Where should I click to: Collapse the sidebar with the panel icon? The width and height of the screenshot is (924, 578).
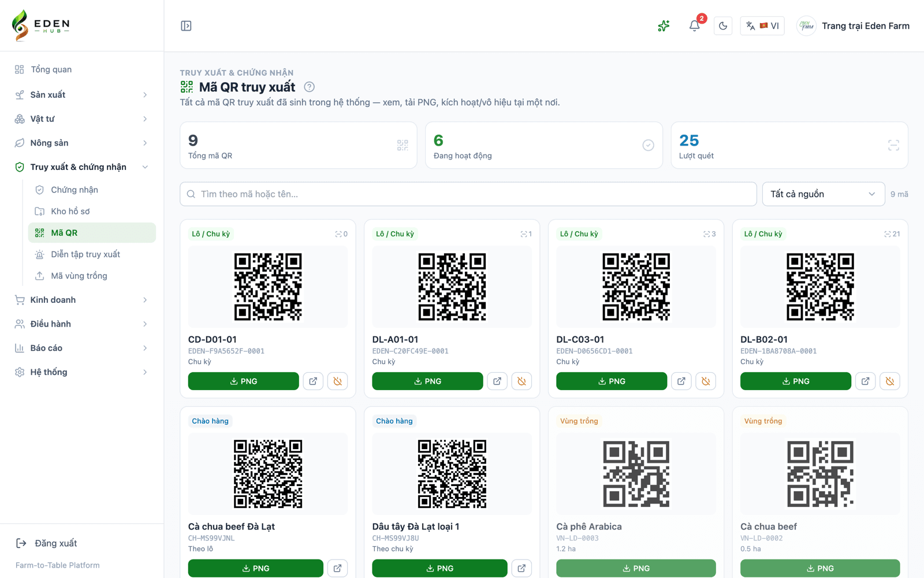pyautogui.click(x=186, y=26)
